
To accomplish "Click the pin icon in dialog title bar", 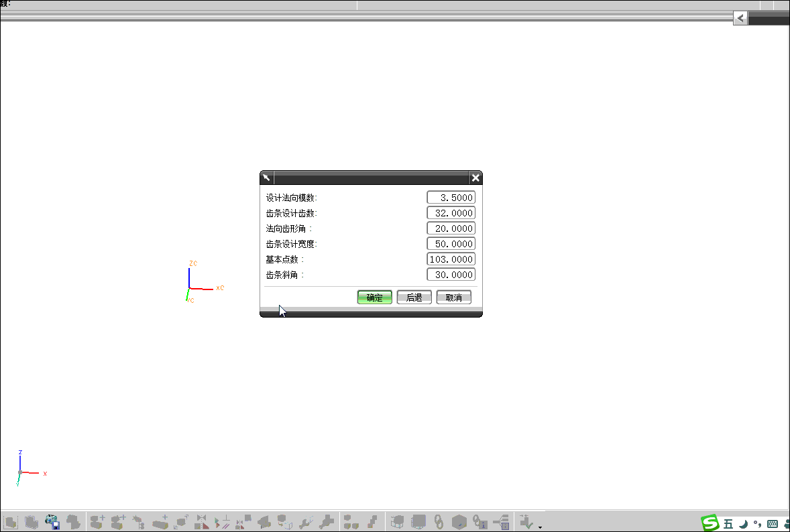I will (266, 178).
